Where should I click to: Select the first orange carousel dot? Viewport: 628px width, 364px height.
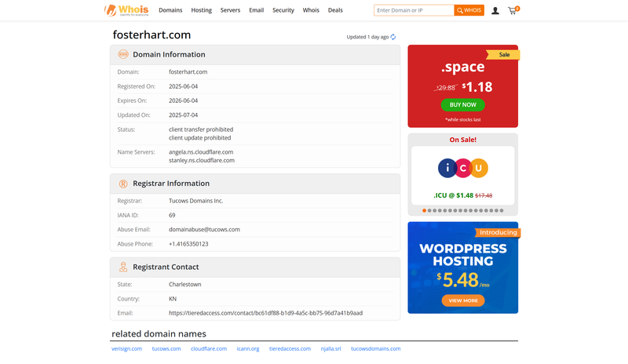click(424, 210)
